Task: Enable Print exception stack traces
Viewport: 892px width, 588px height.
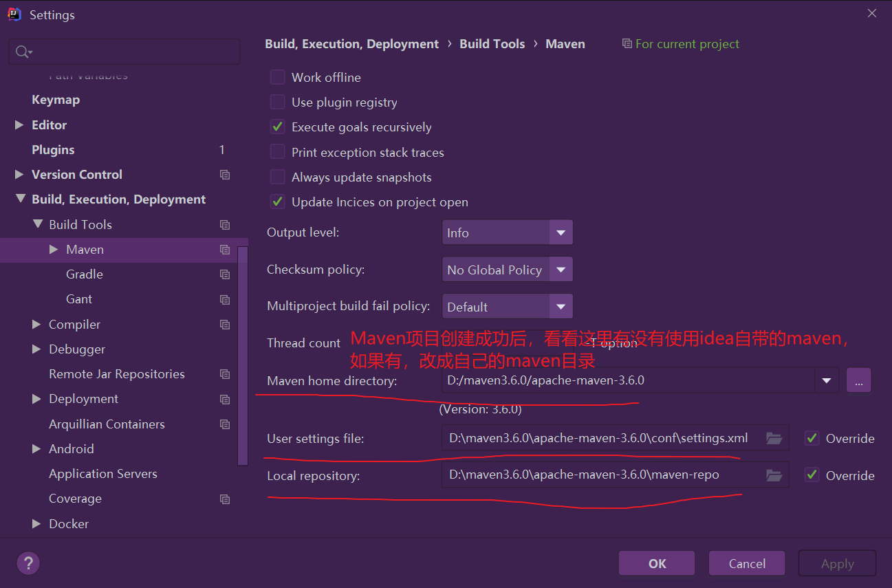Action: 277,152
